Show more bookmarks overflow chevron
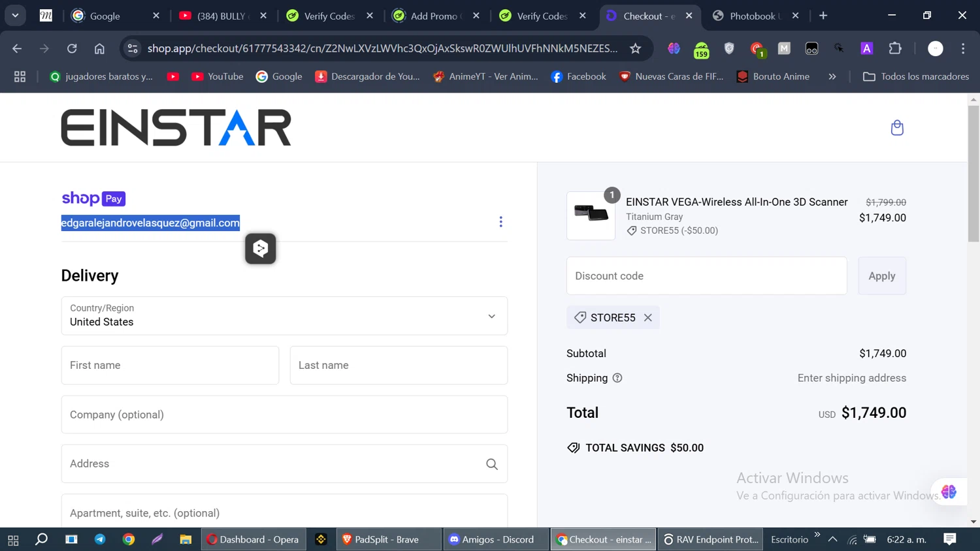This screenshot has height=551, width=980. pos(832,76)
